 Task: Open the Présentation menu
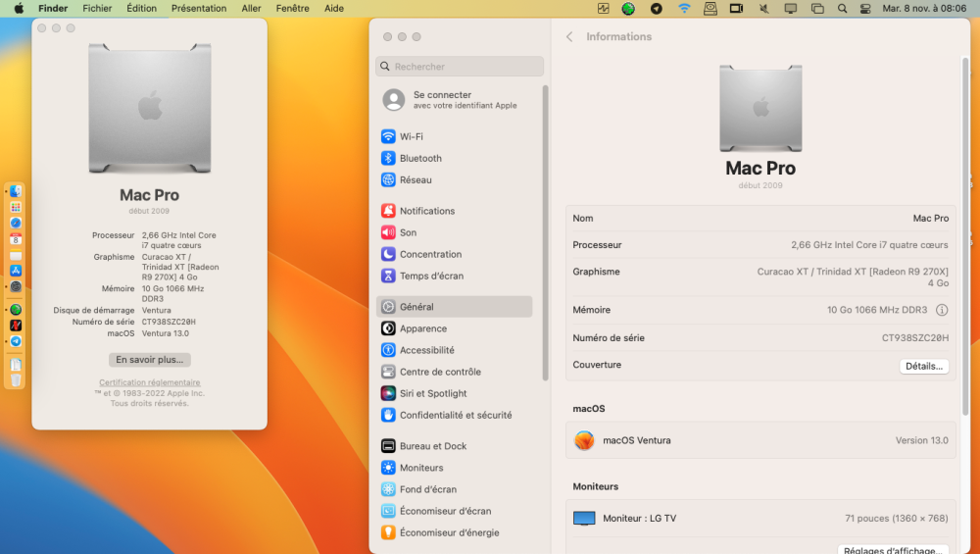199,8
